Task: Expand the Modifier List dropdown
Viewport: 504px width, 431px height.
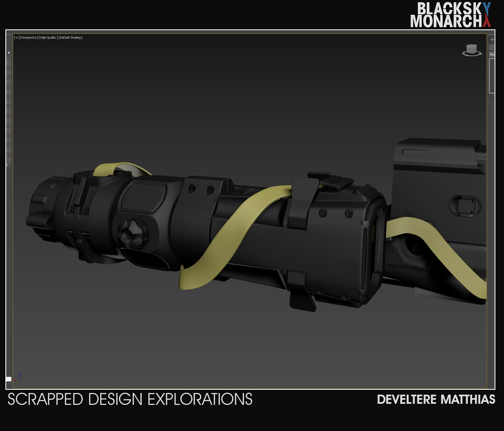Action: 492,54
